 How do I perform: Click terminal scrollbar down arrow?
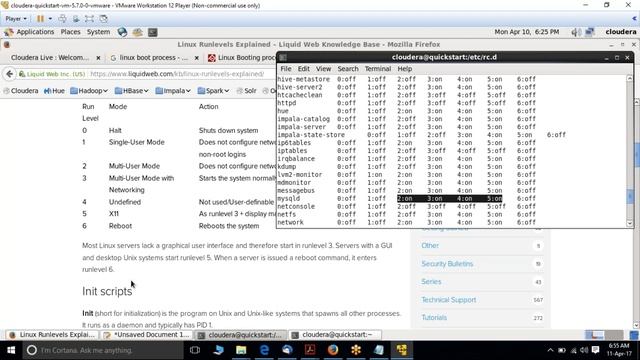coord(629,223)
